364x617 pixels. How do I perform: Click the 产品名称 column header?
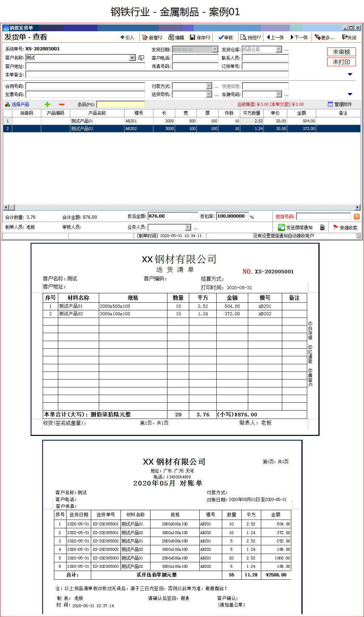(97, 113)
